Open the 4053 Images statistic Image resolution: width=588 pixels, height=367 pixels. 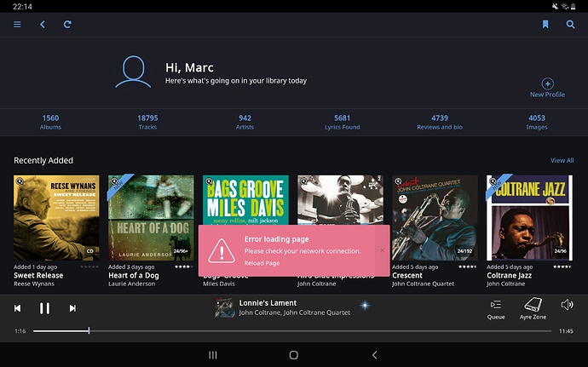pyautogui.click(x=537, y=123)
